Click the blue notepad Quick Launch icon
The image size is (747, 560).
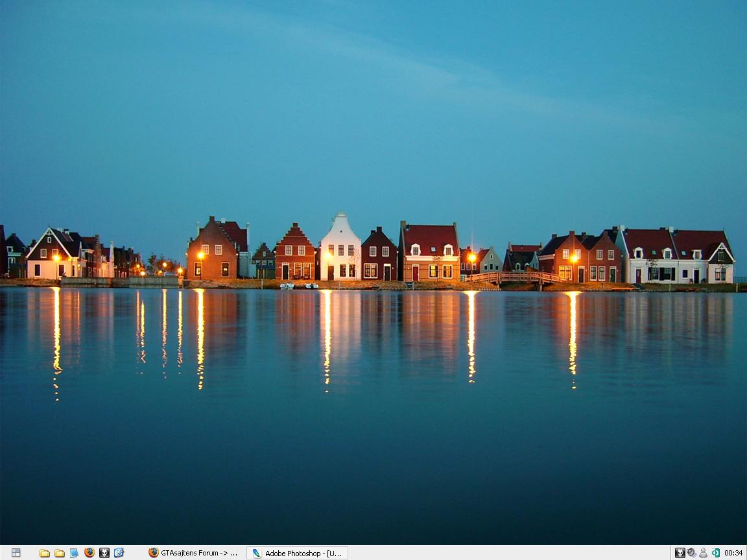tap(74, 553)
